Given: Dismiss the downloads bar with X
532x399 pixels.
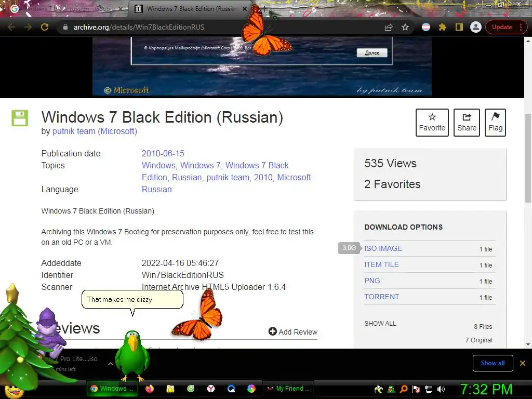Looking at the screenshot, I should tap(523, 363).
